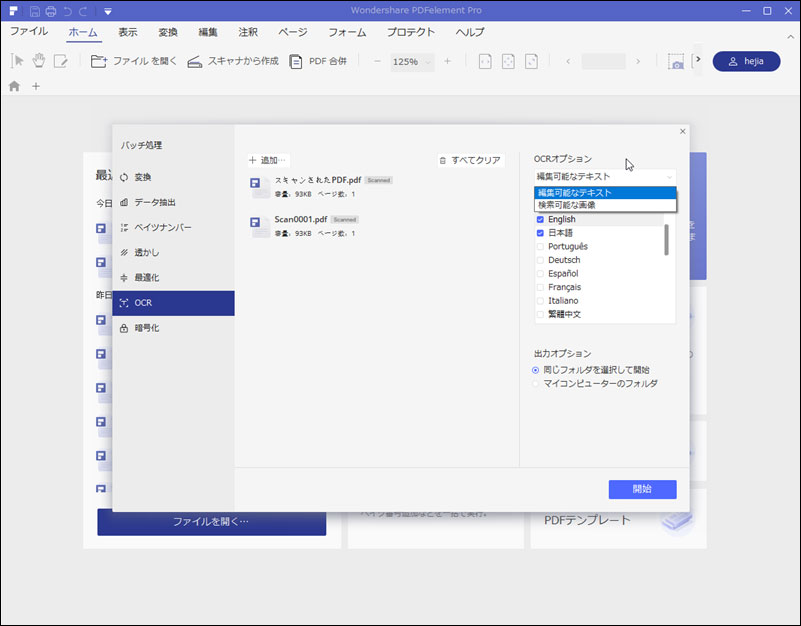Click the create from scanner icon

tap(195, 62)
